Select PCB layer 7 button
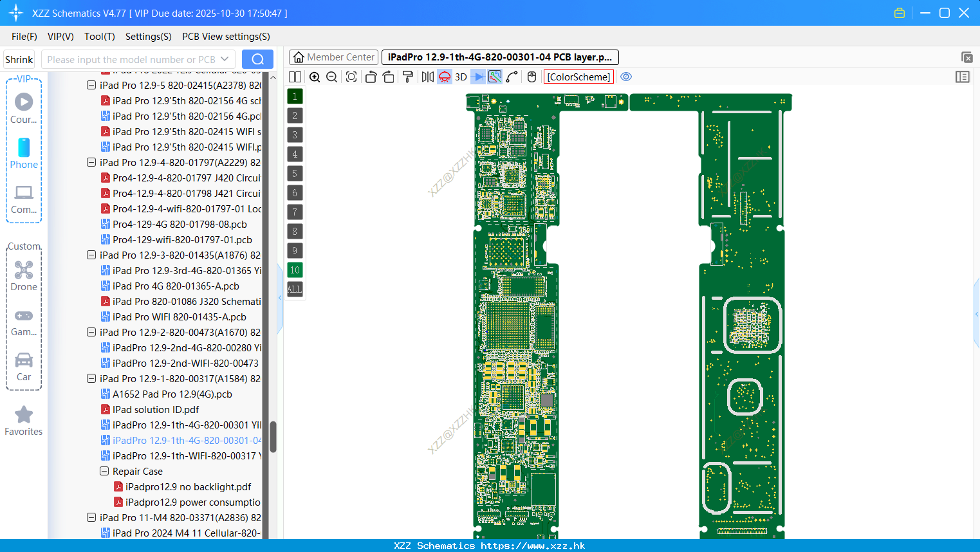980x552 pixels. tap(295, 212)
